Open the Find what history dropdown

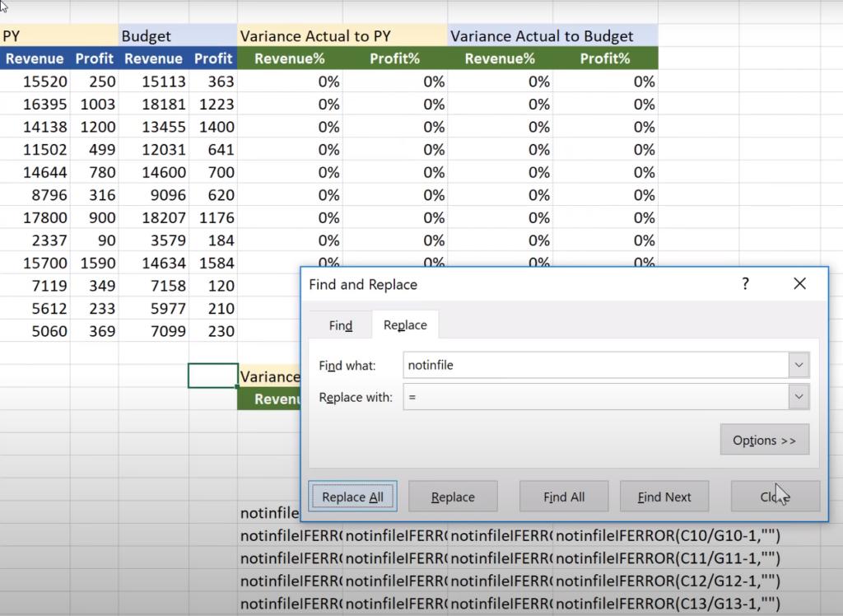795,364
